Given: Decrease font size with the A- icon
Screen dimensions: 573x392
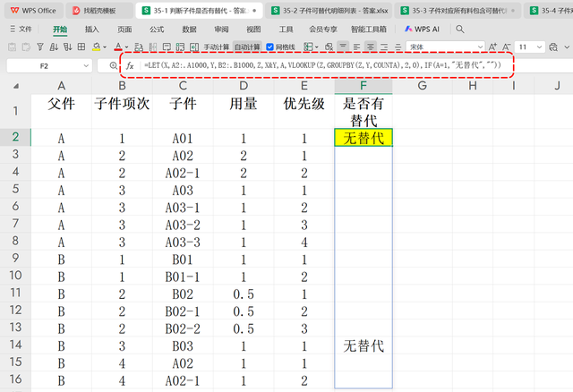Looking at the screenshot, I should click(x=507, y=47).
